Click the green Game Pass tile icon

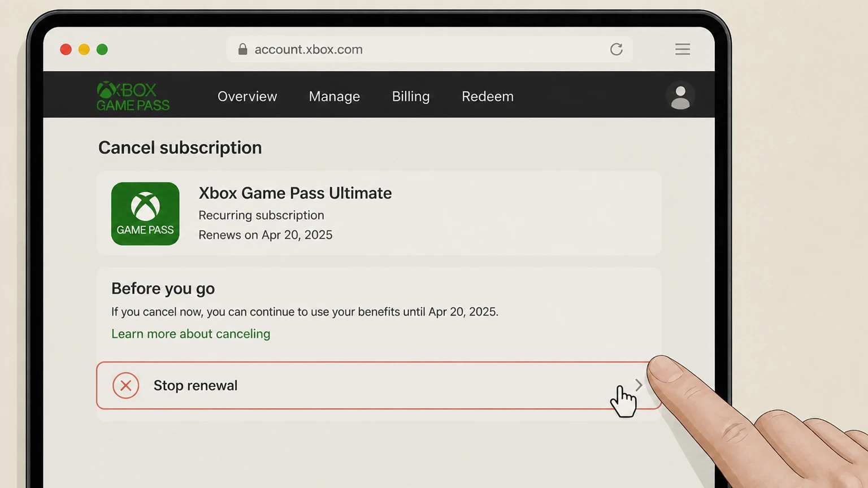point(145,213)
